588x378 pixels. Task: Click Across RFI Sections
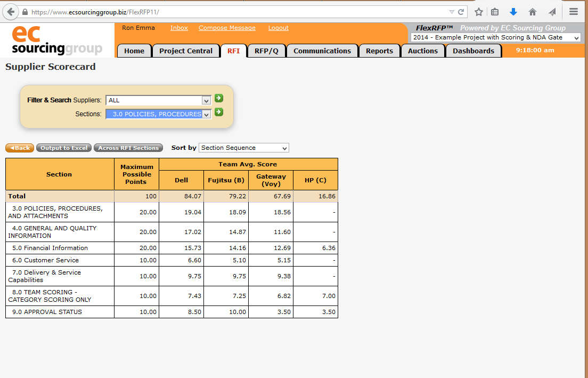coord(128,148)
